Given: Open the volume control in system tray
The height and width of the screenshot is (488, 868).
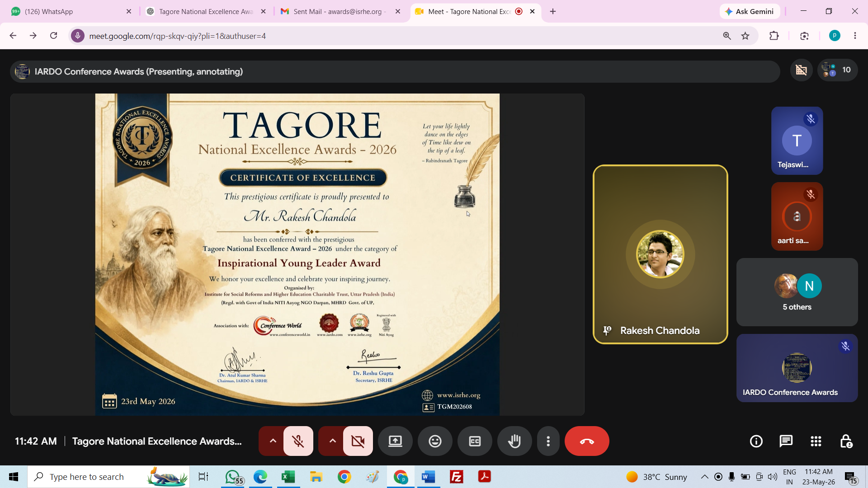Looking at the screenshot, I should (773, 477).
